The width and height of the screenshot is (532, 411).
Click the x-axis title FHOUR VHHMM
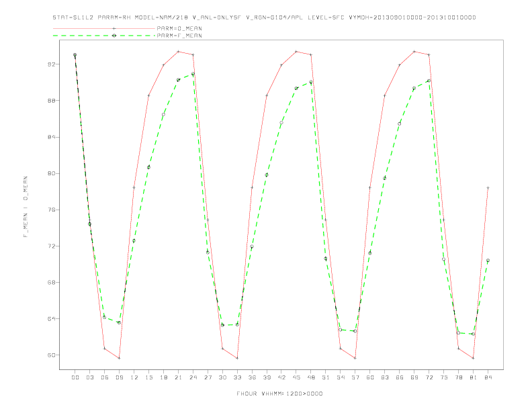(x=279, y=394)
